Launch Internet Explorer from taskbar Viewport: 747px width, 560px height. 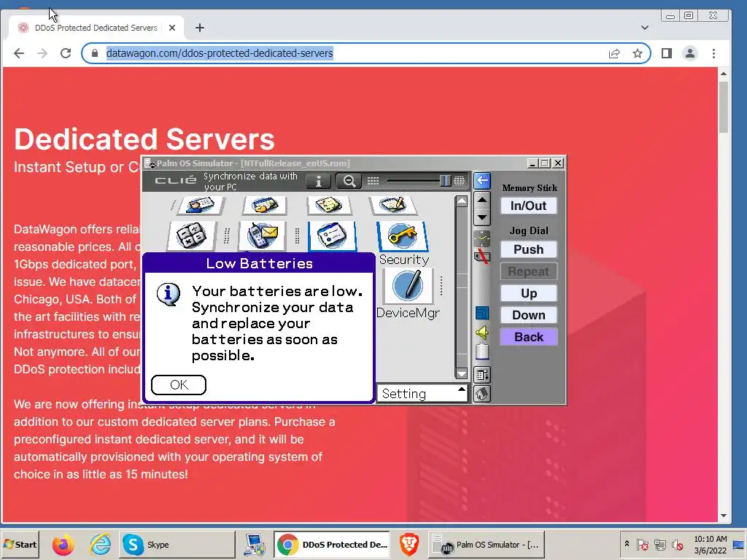100,545
